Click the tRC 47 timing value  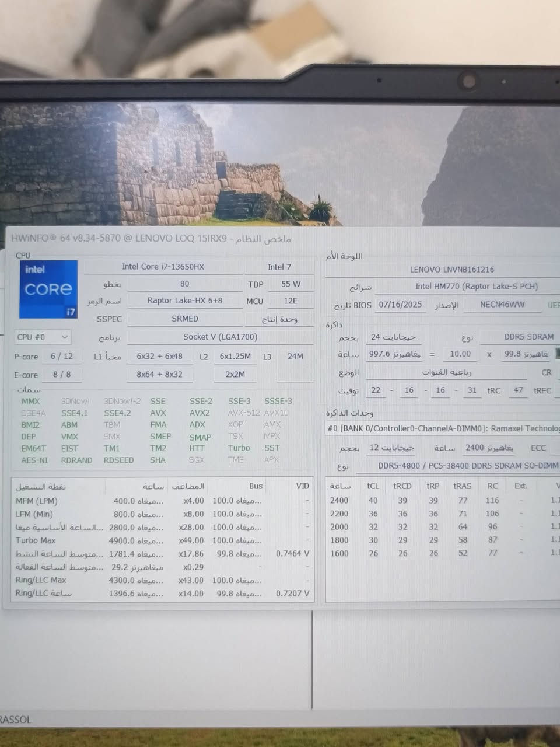[x=519, y=390]
